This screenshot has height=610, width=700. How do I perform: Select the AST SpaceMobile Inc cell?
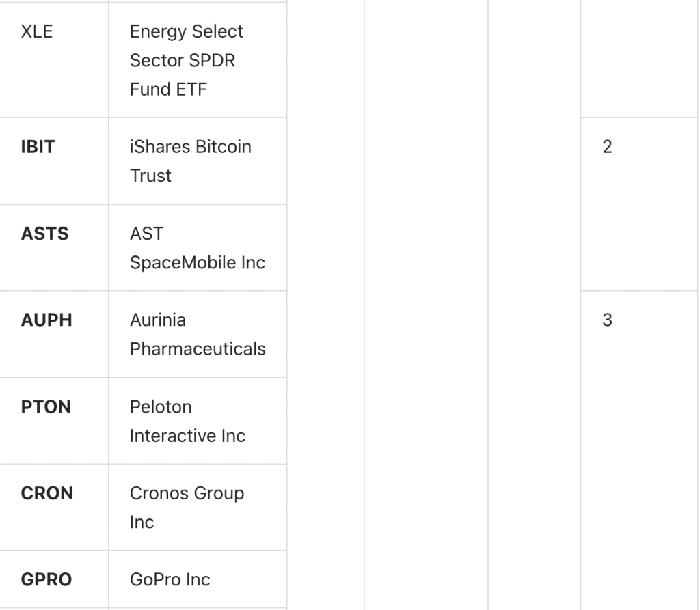point(197,248)
